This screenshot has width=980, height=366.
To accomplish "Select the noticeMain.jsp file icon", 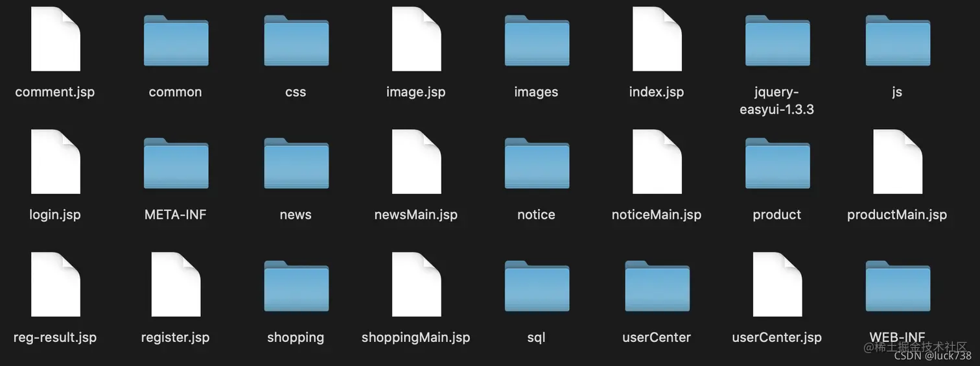I will (x=657, y=162).
